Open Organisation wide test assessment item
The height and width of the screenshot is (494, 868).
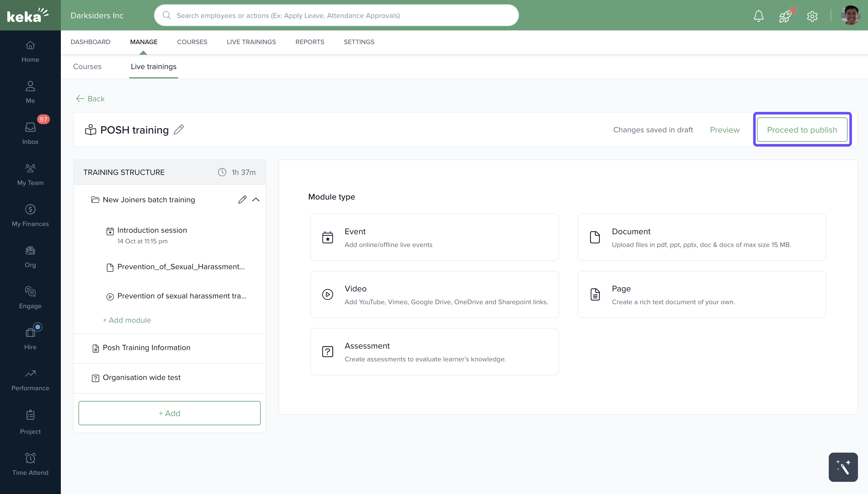tap(141, 377)
